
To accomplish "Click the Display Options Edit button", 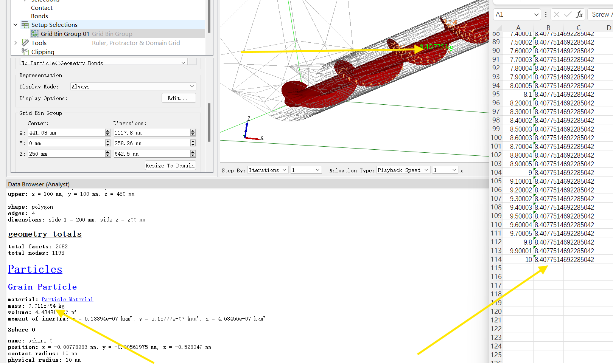I will [179, 98].
